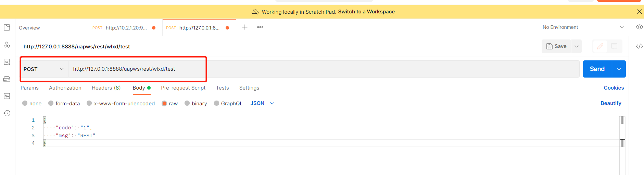Viewport: 644px width, 175px height.
Task: Select the none body radio button
Action: [x=25, y=103]
